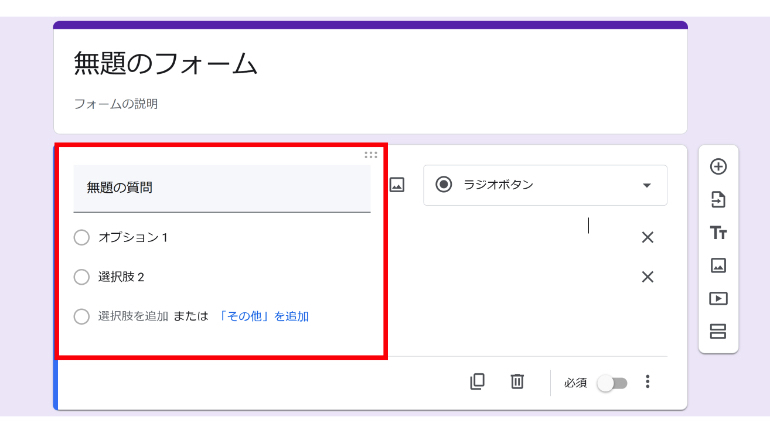Open more options three-dot menu
Screen dimensions: 770x433
tap(647, 381)
